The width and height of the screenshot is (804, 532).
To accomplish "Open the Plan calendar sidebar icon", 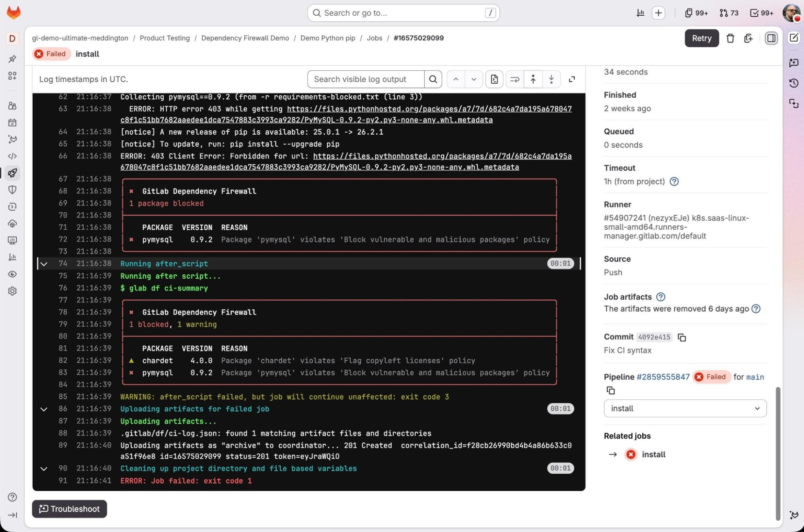I will click(12, 123).
